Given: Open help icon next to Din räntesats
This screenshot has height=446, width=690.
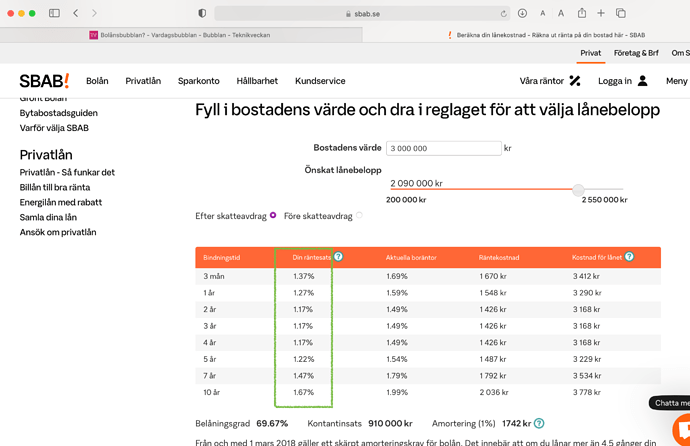Looking at the screenshot, I should coord(338,256).
